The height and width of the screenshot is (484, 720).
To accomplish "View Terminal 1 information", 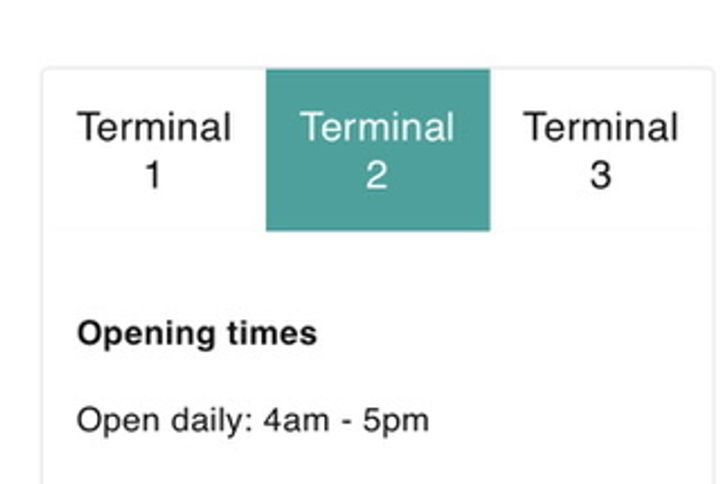I will pyautogui.click(x=154, y=150).
